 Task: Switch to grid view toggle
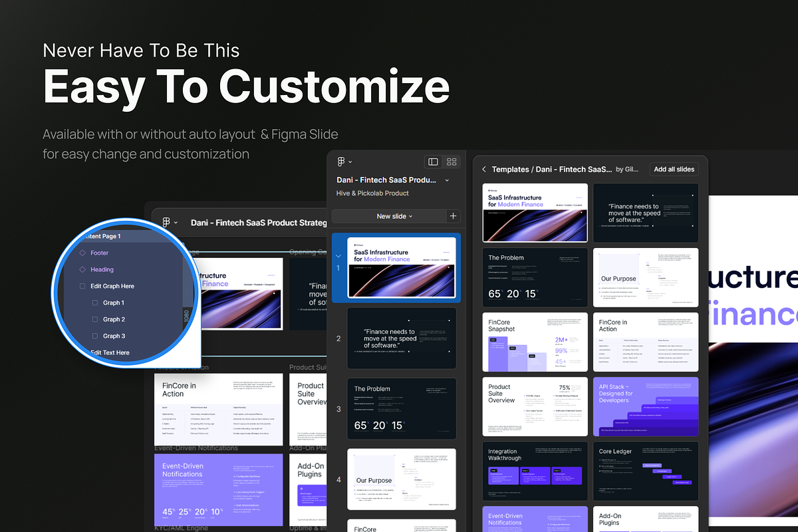coord(452,162)
